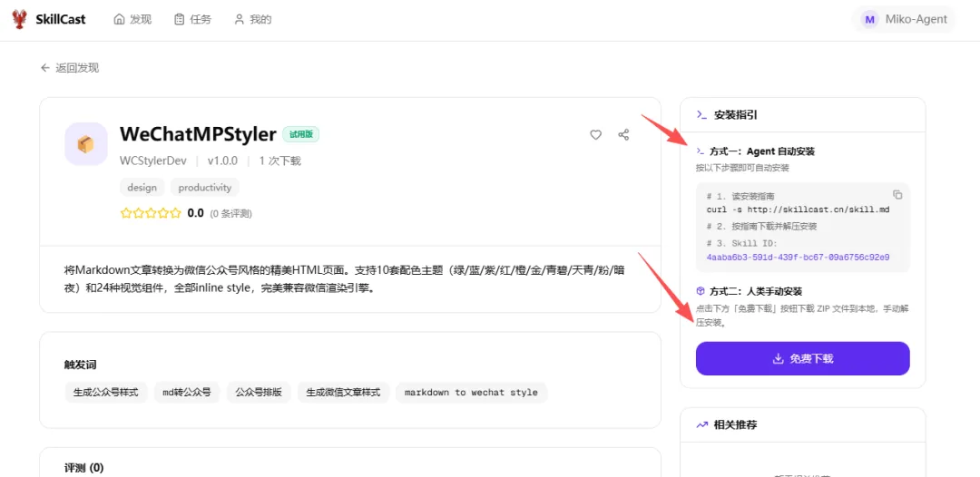This screenshot has height=477, width=980.
Task: Click trigger word 生成公众号样式
Action: pos(105,393)
